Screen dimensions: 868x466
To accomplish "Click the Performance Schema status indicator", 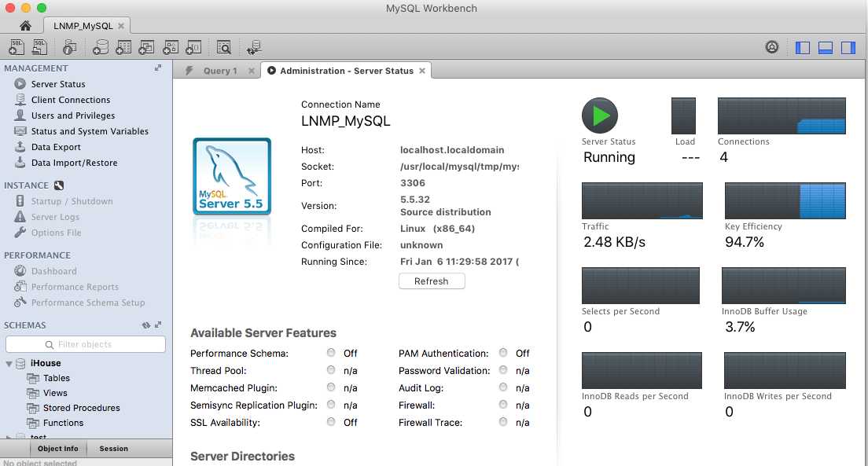I will (x=331, y=353).
